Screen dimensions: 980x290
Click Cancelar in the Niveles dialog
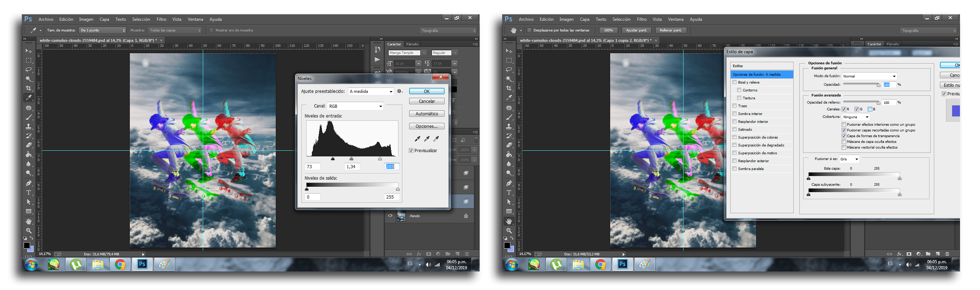click(x=427, y=101)
